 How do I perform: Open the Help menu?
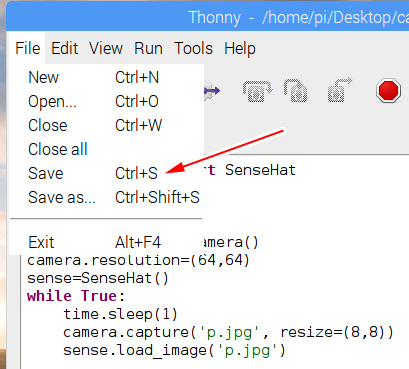coord(240,48)
